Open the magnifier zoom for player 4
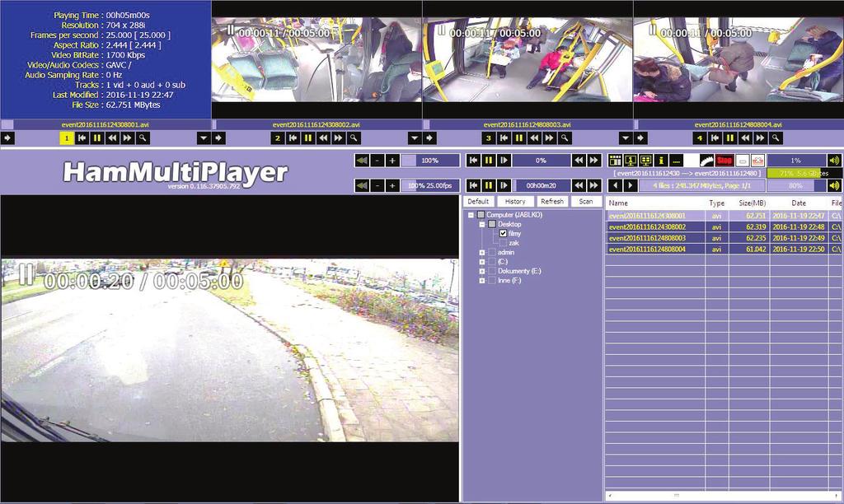The image size is (844, 504). coord(775,138)
